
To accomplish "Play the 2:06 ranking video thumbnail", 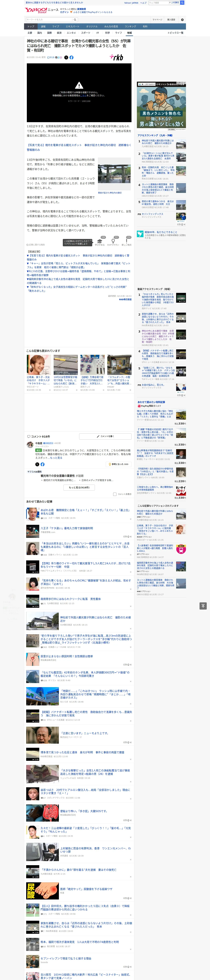I will (x=181, y=318).
